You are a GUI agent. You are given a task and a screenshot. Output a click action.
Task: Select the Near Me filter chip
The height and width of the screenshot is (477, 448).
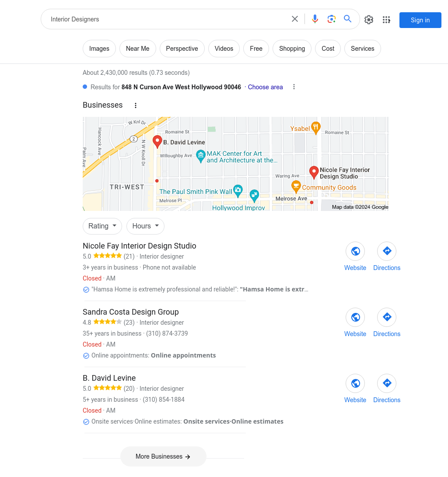(x=138, y=49)
